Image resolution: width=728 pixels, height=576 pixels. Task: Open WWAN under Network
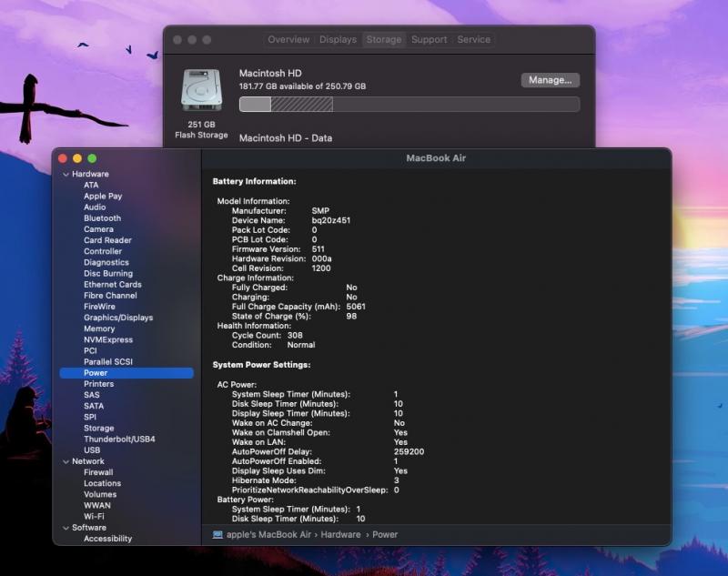click(x=97, y=505)
